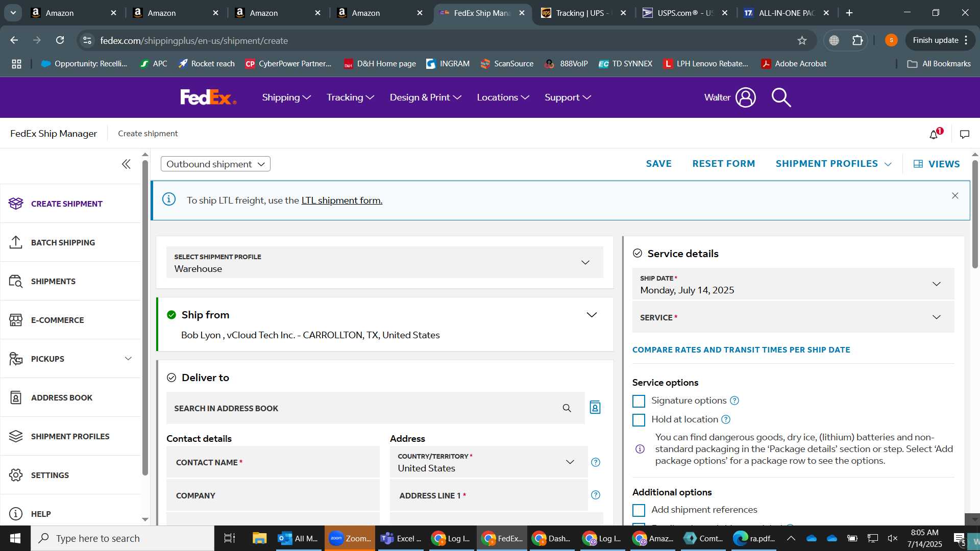Screen dimensions: 980x551
Task: Open Chrome tab search dropdown
Action: [x=13, y=13]
